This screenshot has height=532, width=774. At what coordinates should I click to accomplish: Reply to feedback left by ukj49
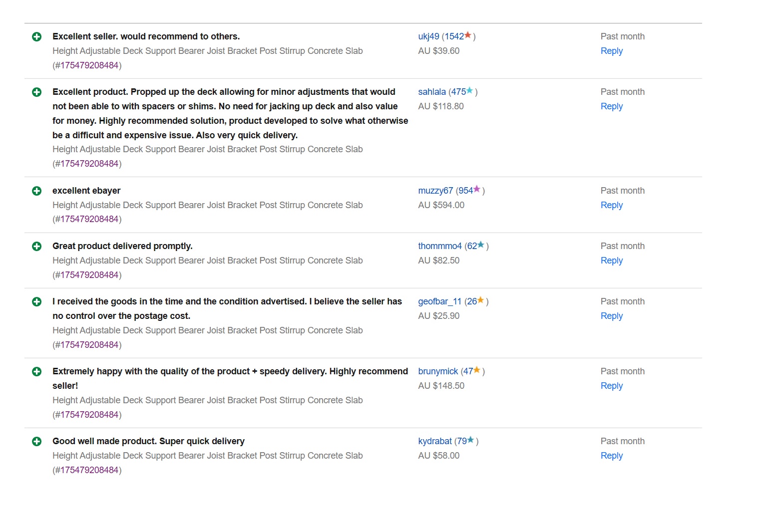tap(611, 51)
